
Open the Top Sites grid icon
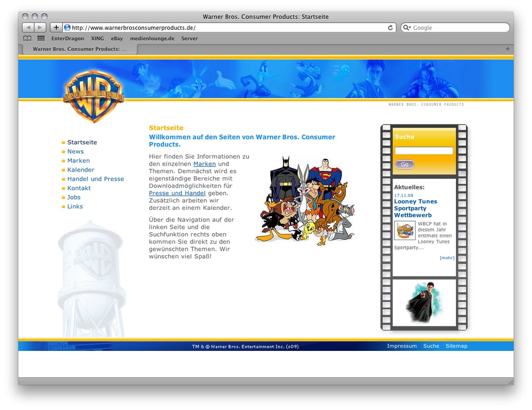coord(41,38)
